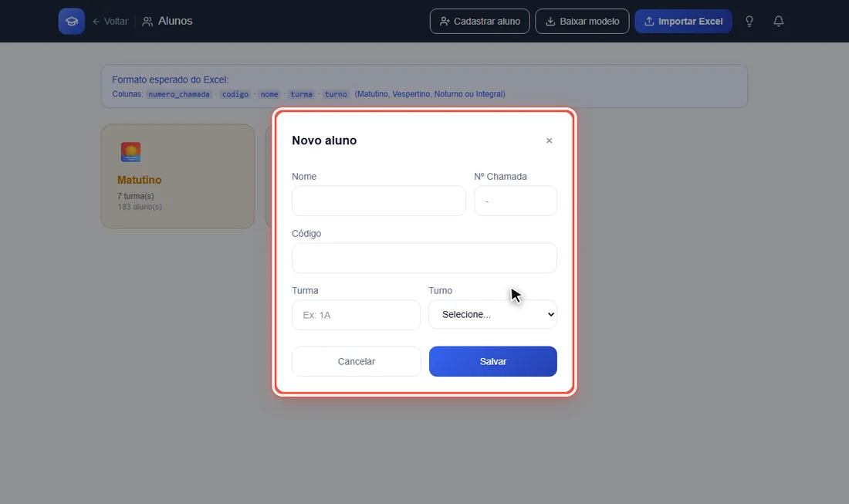
Task: Click the Importar Excel button
Action: 683,21
